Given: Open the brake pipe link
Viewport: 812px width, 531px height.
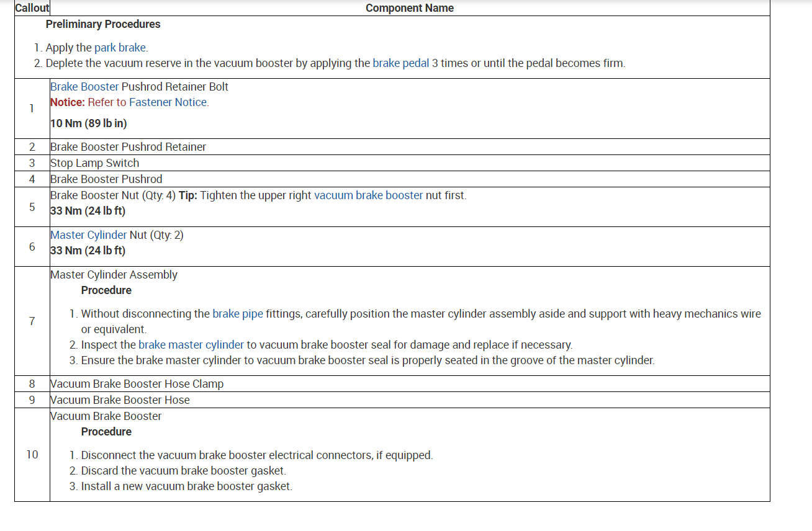Looking at the screenshot, I should pos(238,314).
